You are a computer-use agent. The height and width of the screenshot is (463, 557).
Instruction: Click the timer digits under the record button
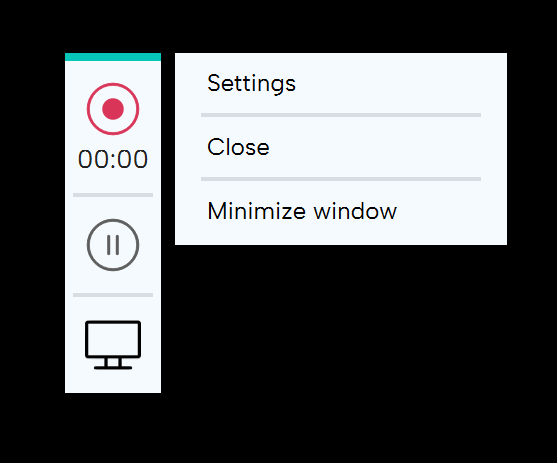coord(113,159)
